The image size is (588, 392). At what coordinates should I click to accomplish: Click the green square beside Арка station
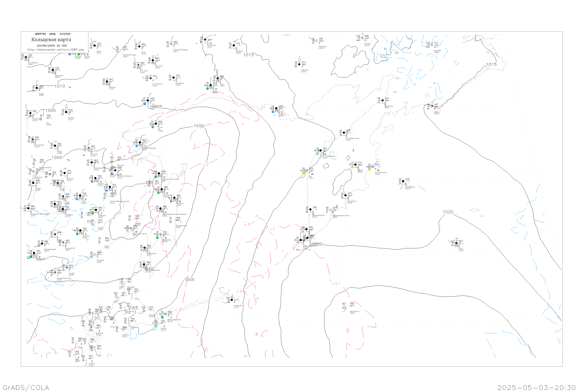point(207,89)
